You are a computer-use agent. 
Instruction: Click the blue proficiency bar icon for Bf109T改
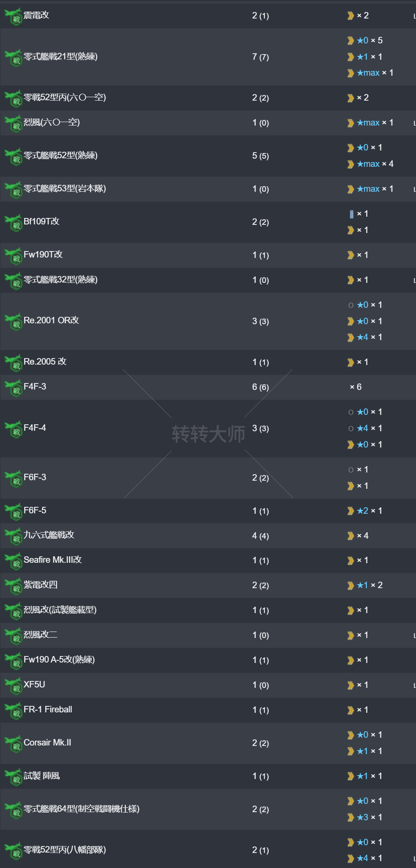(x=351, y=214)
